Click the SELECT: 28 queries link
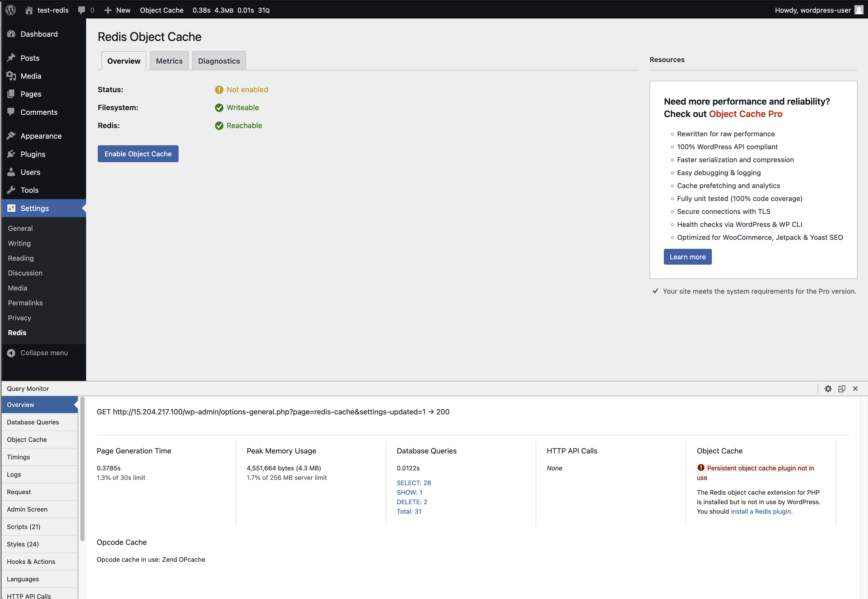 pos(414,483)
